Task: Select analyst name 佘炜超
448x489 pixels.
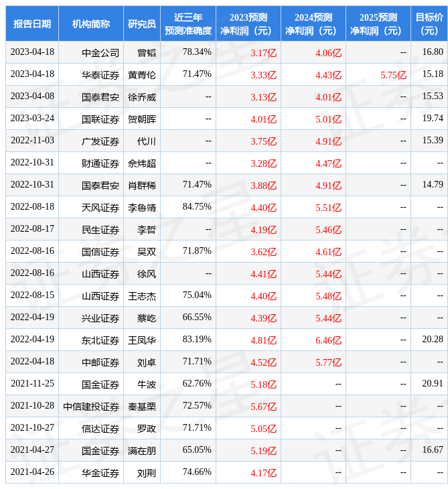Action: tap(142, 163)
